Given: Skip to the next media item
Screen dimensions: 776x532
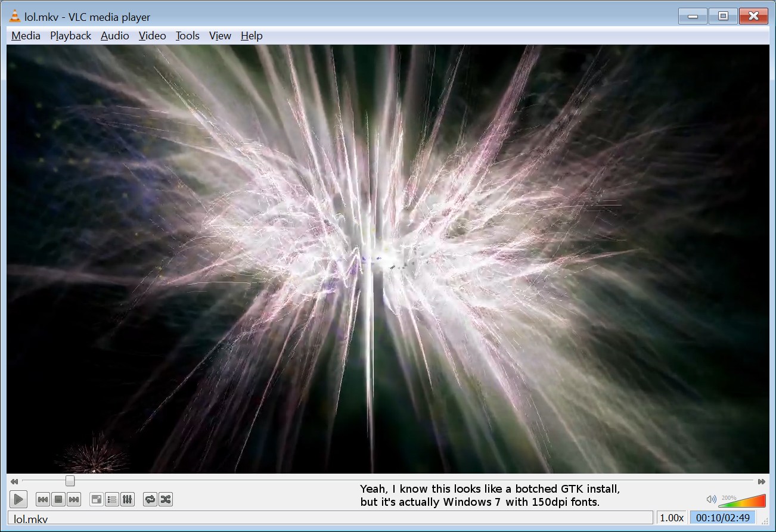Looking at the screenshot, I should (74, 499).
